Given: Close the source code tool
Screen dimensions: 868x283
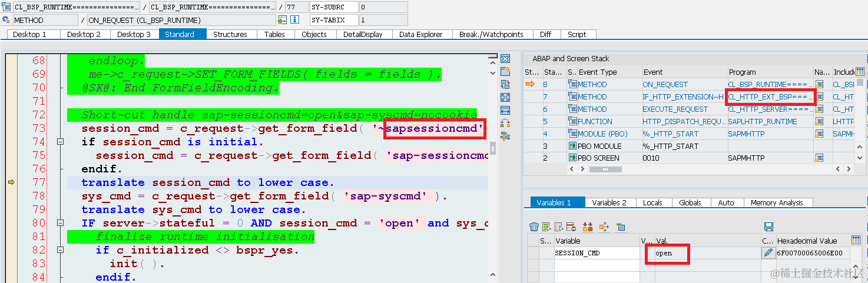Looking at the screenshot, I should (x=505, y=58).
